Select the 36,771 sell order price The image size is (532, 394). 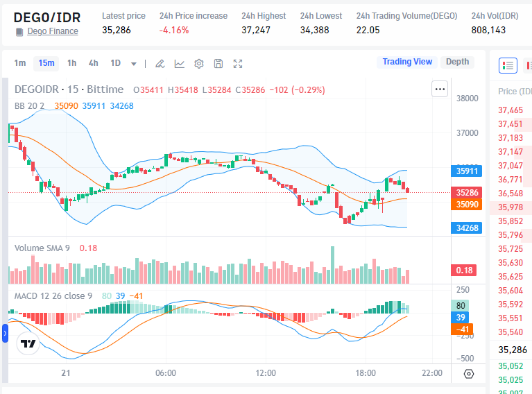(x=510, y=179)
